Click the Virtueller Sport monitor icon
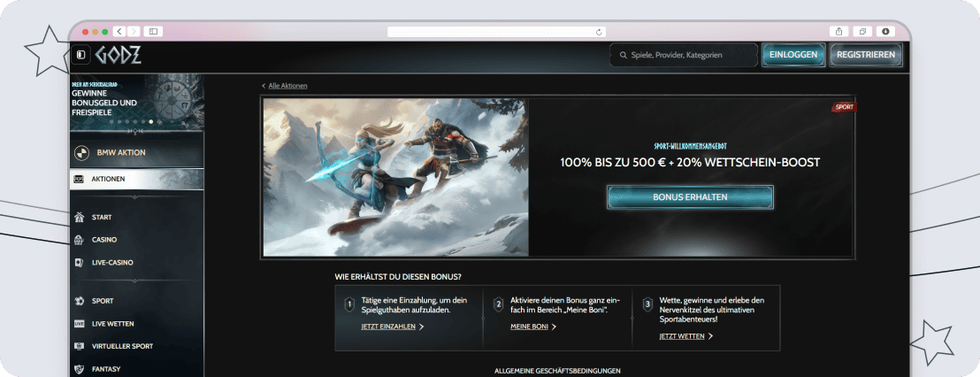980x377 pixels. pyautogui.click(x=80, y=346)
